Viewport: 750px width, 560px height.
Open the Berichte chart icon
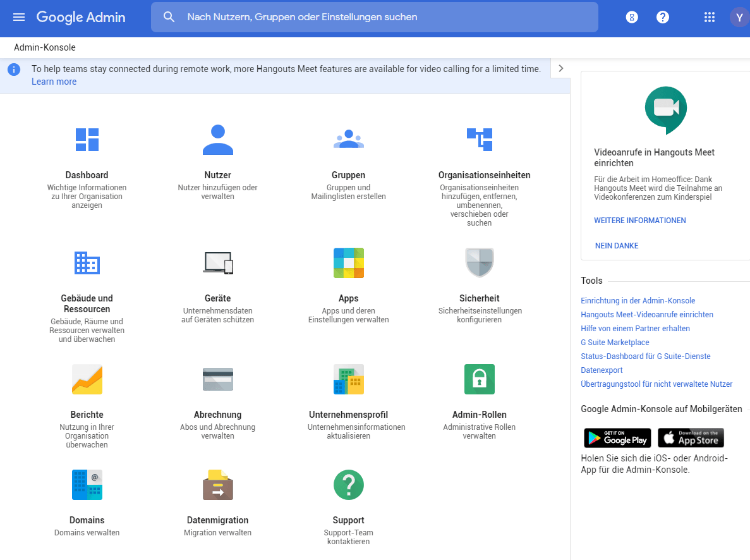click(87, 379)
